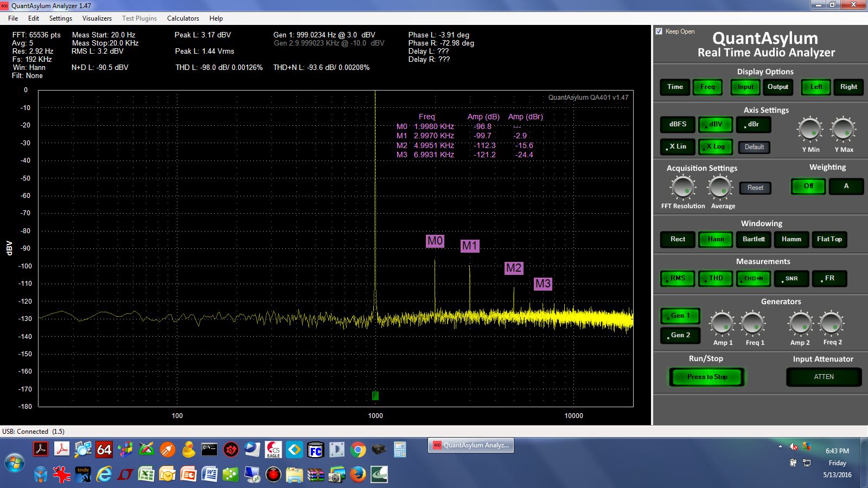Enable the Output display option
Screen dimensions: 868x488
pos(778,87)
